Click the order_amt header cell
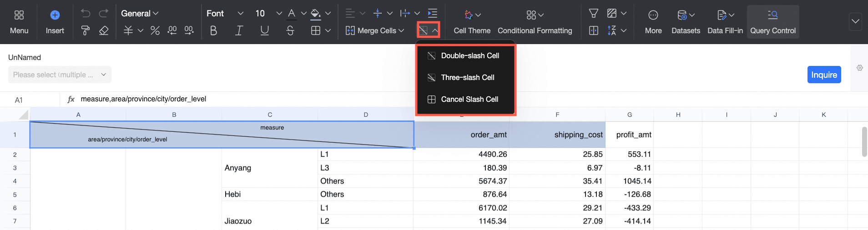The image size is (868, 230). click(462, 135)
